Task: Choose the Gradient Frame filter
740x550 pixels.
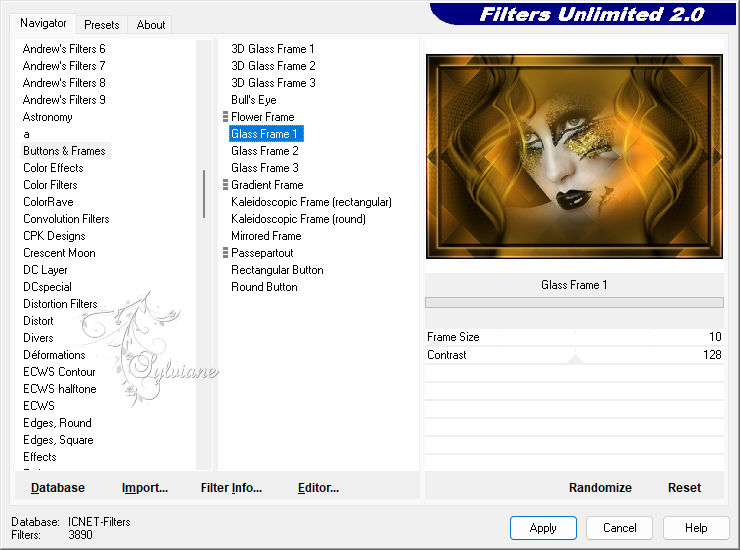Action: click(x=267, y=185)
